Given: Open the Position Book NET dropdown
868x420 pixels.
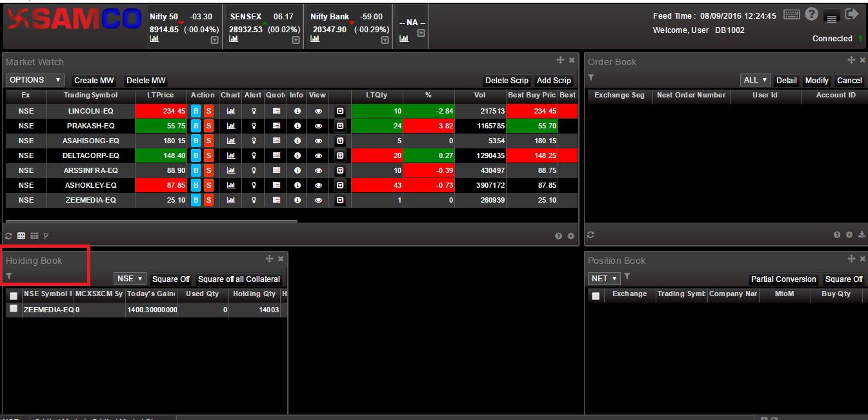Looking at the screenshot, I should click(605, 279).
